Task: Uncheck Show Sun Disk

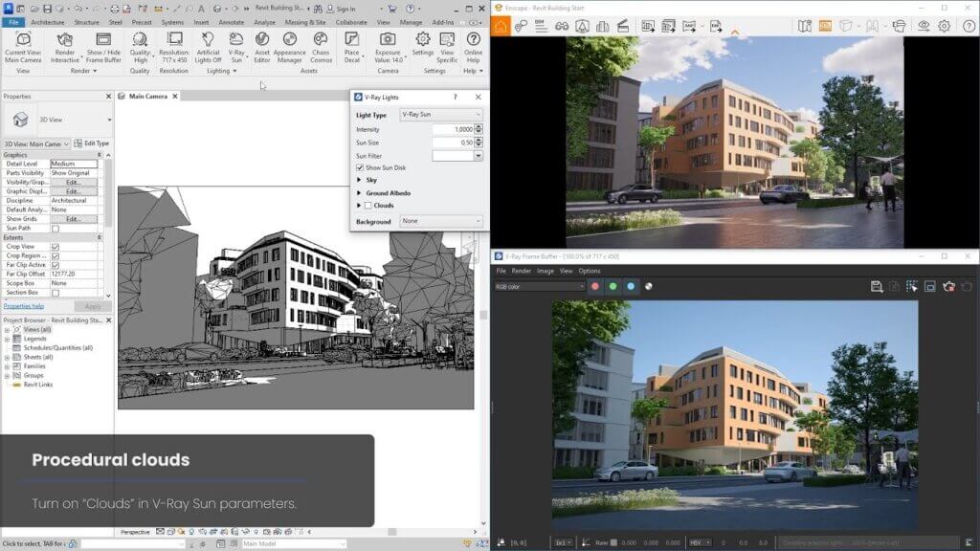Action: (x=360, y=166)
